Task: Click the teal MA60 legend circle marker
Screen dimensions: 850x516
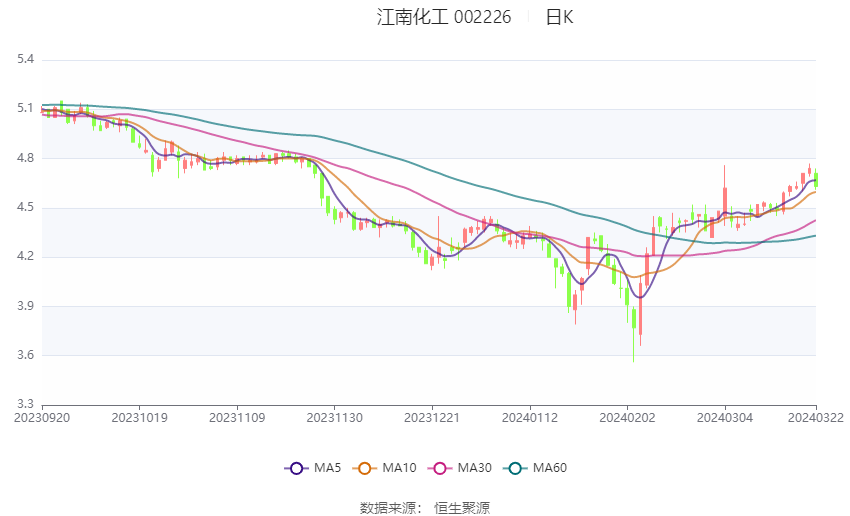Action: (x=513, y=468)
